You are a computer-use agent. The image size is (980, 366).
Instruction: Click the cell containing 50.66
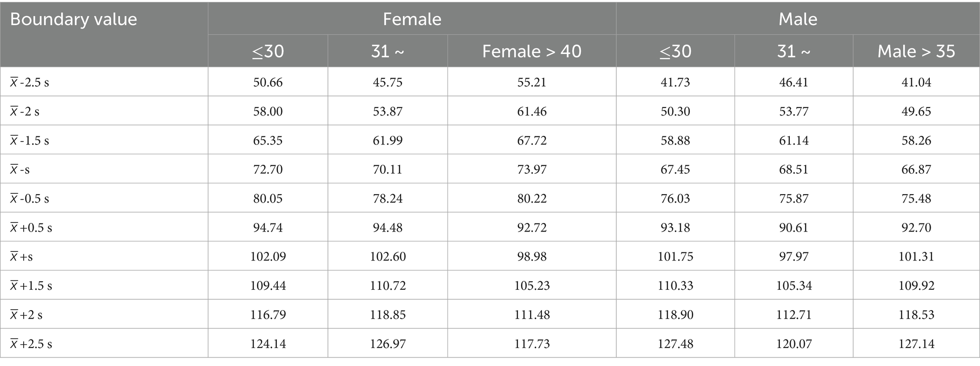(268, 82)
